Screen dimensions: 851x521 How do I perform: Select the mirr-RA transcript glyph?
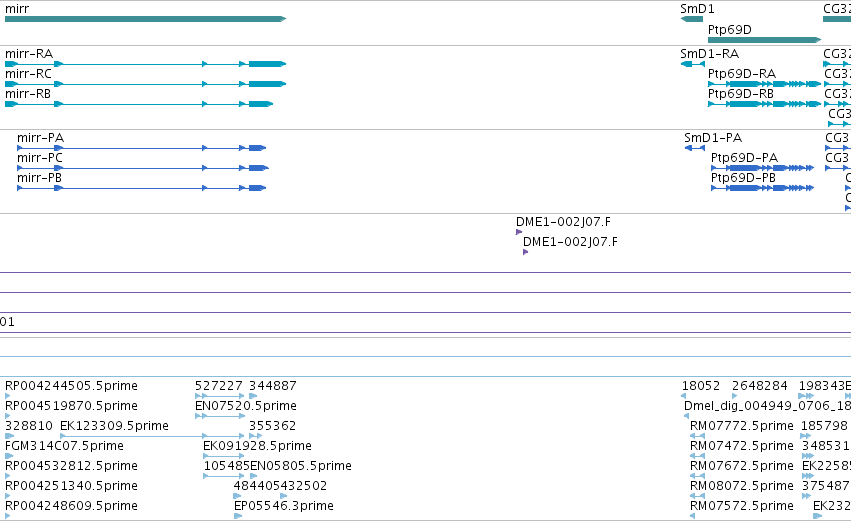[145, 64]
